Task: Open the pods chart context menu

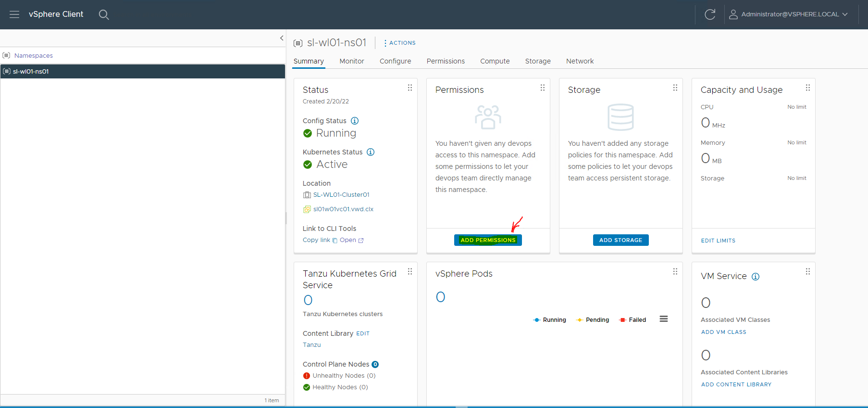Action: (x=664, y=319)
